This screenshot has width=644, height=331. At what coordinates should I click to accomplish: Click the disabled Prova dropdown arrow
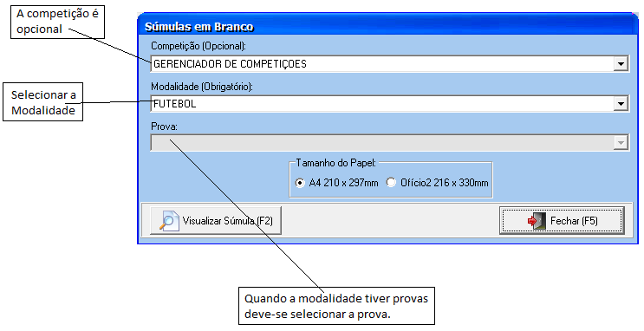(x=621, y=143)
